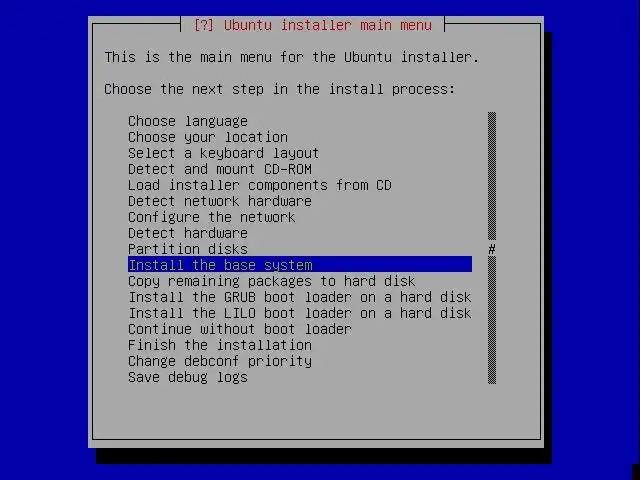Select Save debug logs entry

(188, 377)
